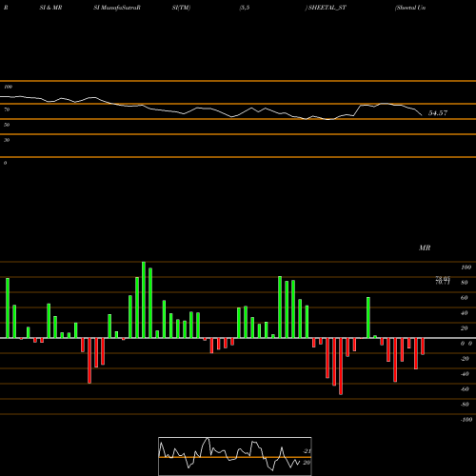476x476 pixels.
Task: Open the mini overview chart thumbnail
Action: point(235,456)
